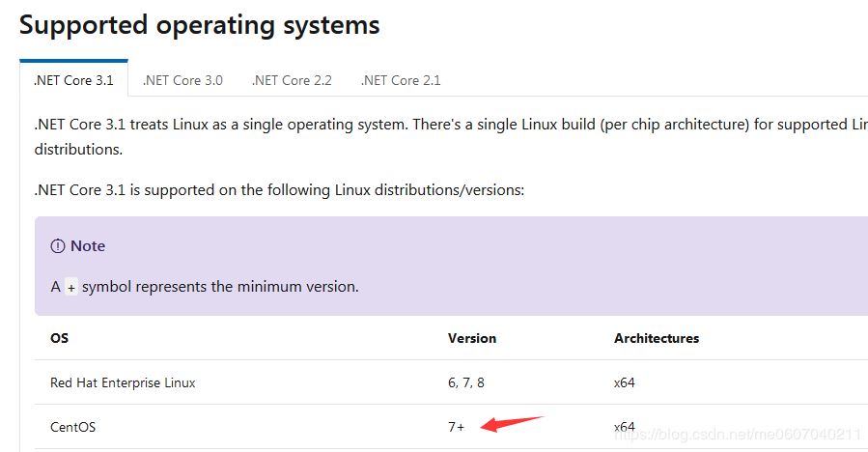The width and height of the screenshot is (868, 452).
Task: Click the CentOS 7+ version cell
Action: (457, 427)
